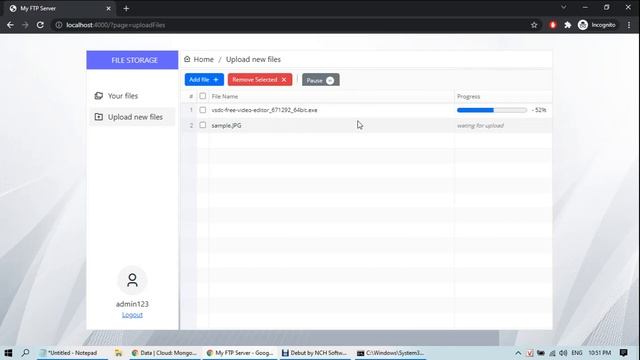Show hidden system tray icons
The height and width of the screenshot is (360, 640).
518,353
